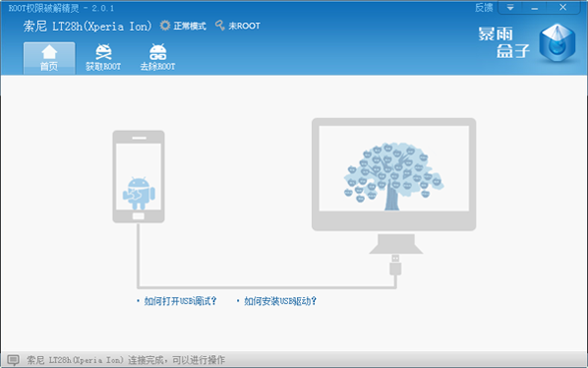
Task: Open the 首页 home tab
Action: pos(49,58)
